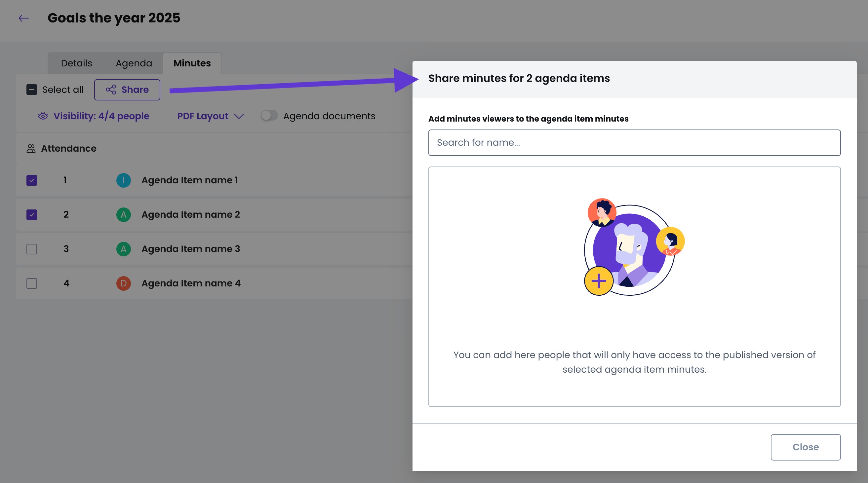Screen dimensions: 868x483
Task: Click the Share button
Action: 127,90
